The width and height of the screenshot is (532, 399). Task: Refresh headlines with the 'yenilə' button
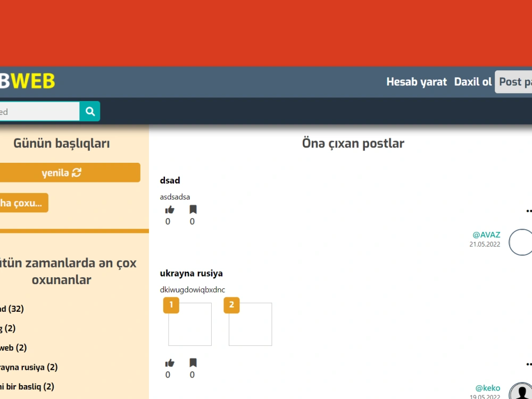70,173
